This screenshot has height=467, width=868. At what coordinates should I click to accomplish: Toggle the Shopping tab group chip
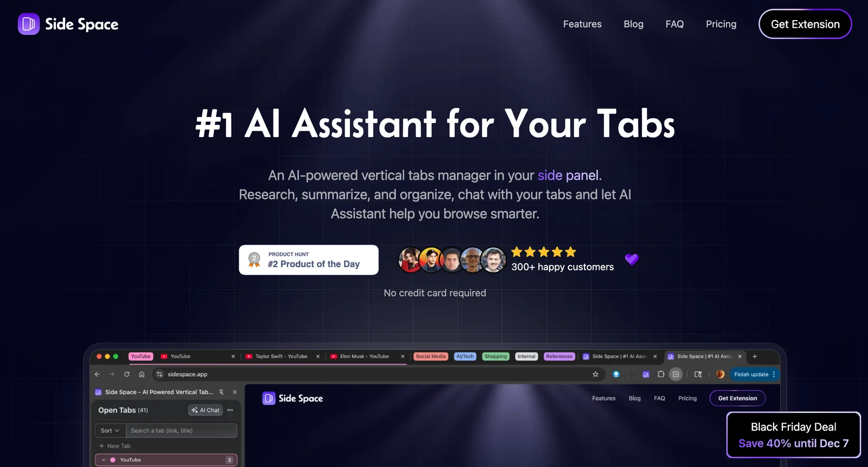click(495, 356)
